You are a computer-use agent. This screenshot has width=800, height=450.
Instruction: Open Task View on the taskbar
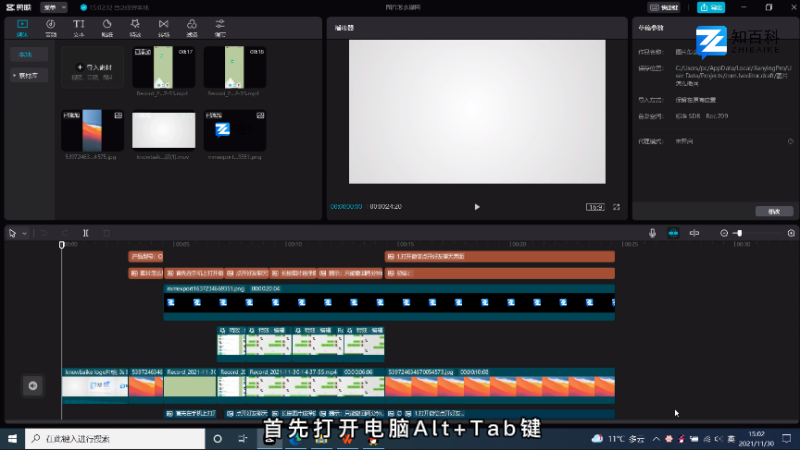[243, 439]
